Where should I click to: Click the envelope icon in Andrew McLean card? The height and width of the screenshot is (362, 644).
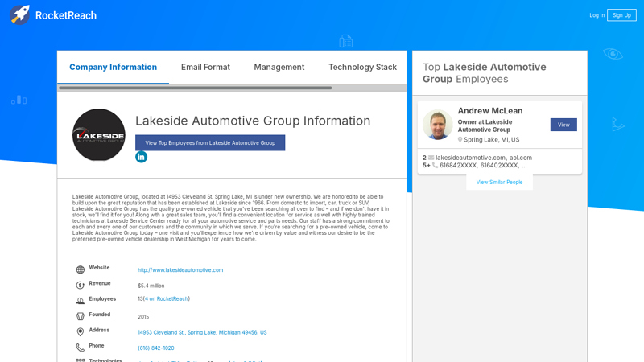pos(431,158)
